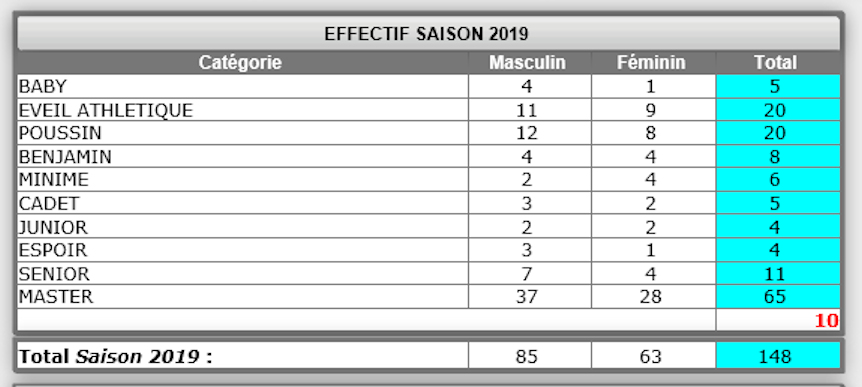Click the POUSSIN category cell
Image resolution: width=862 pixels, height=387 pixels.
(242, 133)
